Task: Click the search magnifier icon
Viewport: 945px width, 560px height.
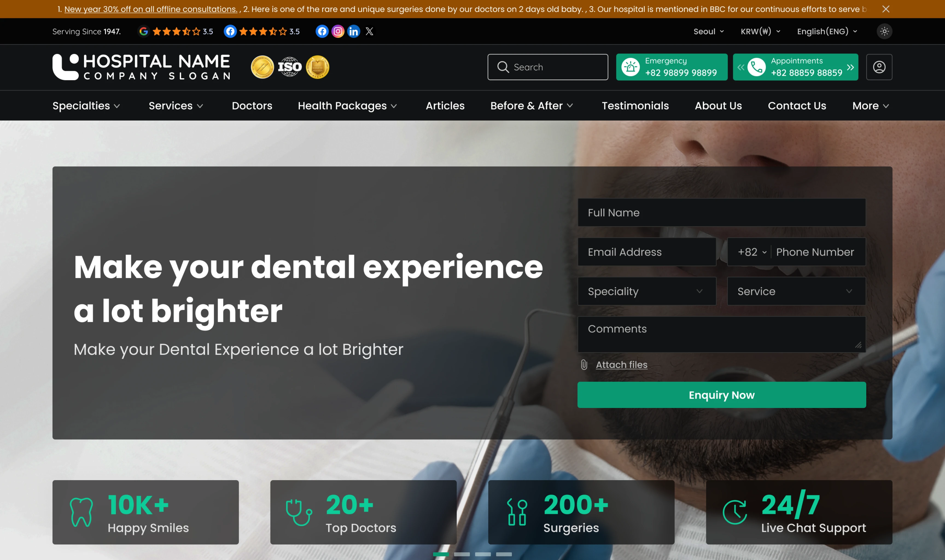Action: [503, 67]
